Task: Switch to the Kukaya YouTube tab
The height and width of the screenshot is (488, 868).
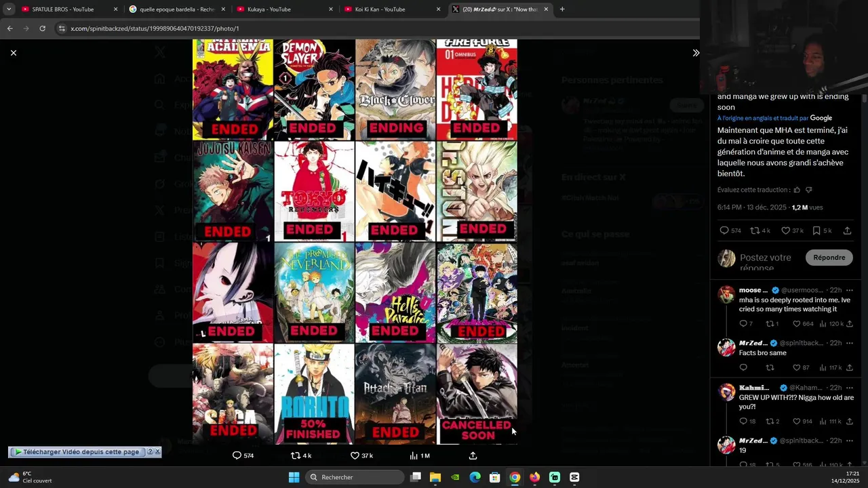Action: pyautogui.click(x=269, y=9)
